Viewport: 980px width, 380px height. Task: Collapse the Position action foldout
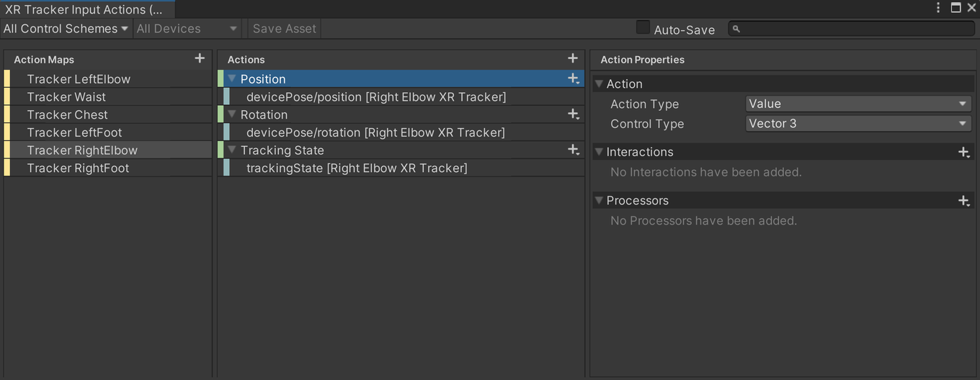[x=232, y=78]
